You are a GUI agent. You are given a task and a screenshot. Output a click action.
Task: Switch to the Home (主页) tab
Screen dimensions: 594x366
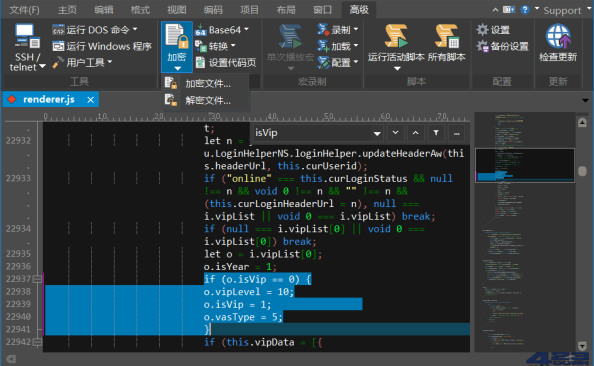coord(67,10)
